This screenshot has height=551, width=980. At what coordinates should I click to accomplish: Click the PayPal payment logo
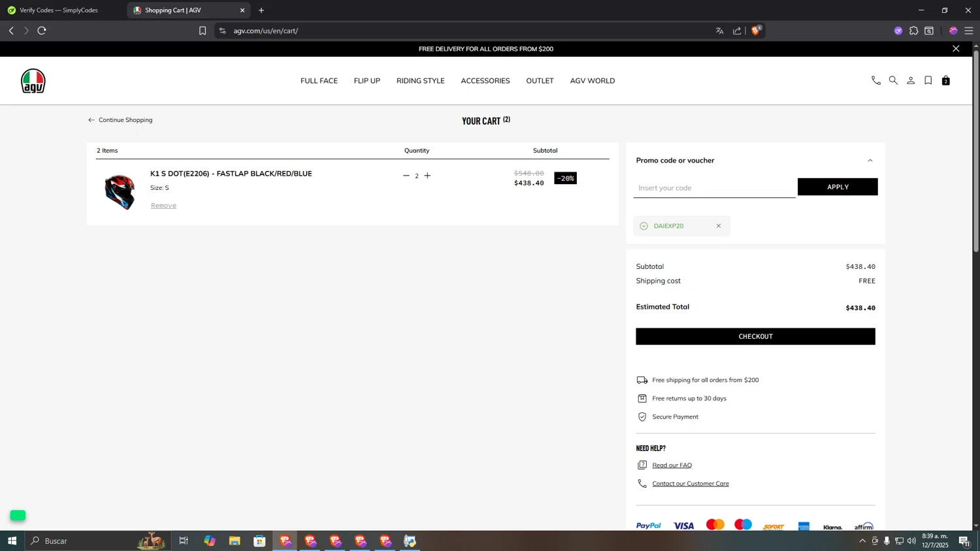point(648,526)
